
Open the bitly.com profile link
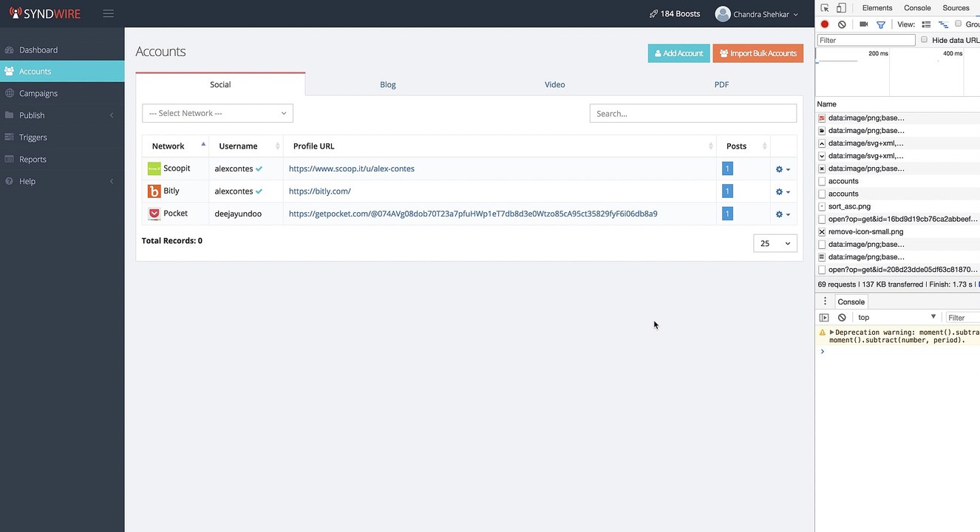[320, 191]
